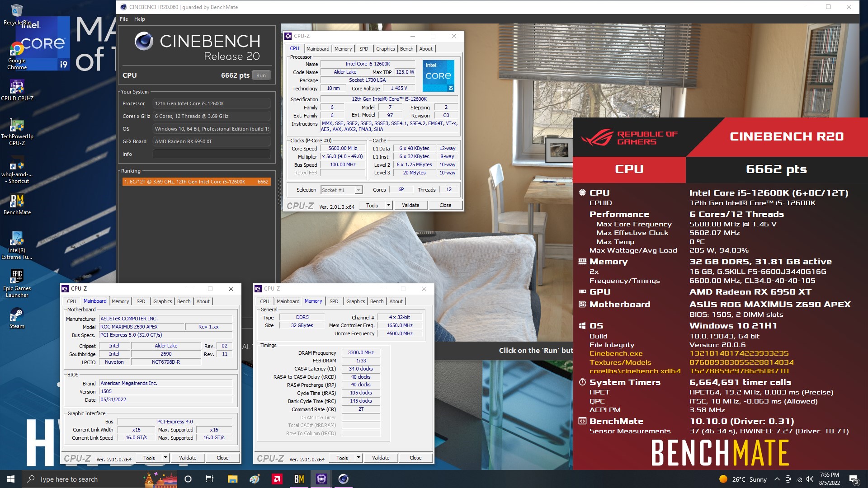Image resolution: width=868 pixels, height=488 pixels.
Task: Click the network icon in the system tray
Action: click(799, 479)
